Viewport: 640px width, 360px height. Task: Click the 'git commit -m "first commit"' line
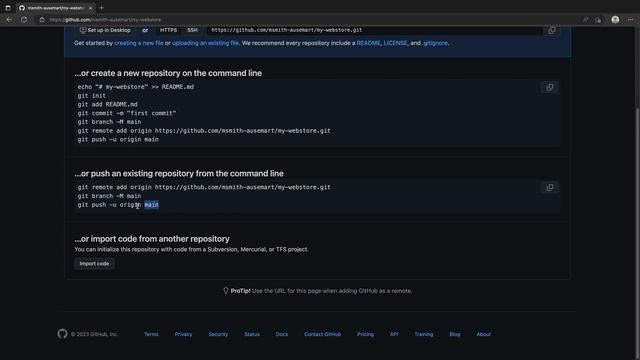tap(127, 113)
